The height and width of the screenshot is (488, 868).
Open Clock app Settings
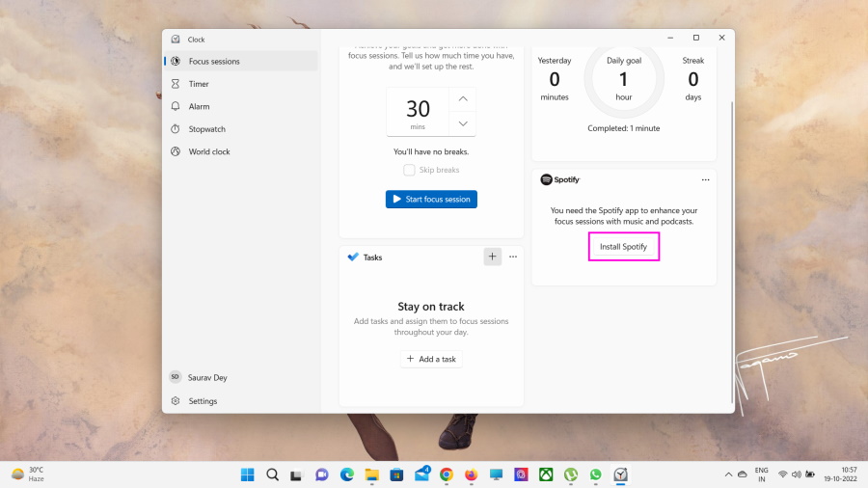(203, 401)
